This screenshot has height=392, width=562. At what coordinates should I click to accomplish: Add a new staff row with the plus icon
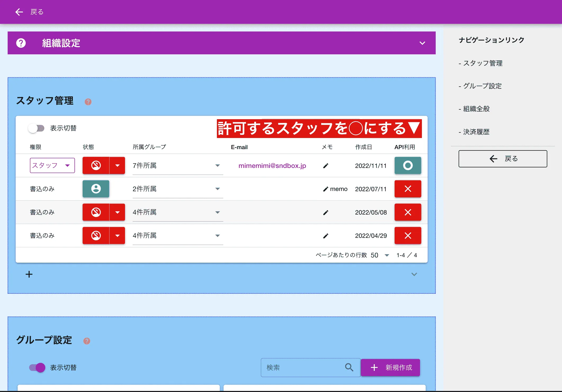[x=29, y=274]
